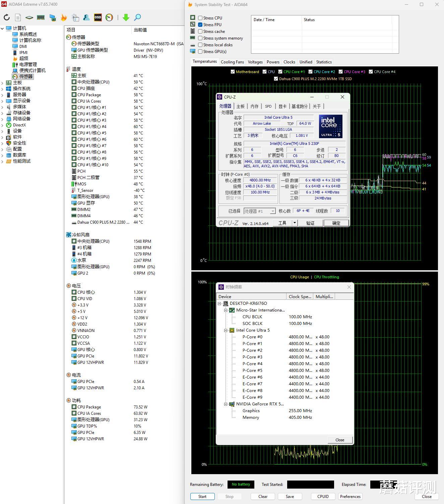Expand the 网络设备 tree node
444x504 pixels.
pyautogui.click(x=2, y=119)
